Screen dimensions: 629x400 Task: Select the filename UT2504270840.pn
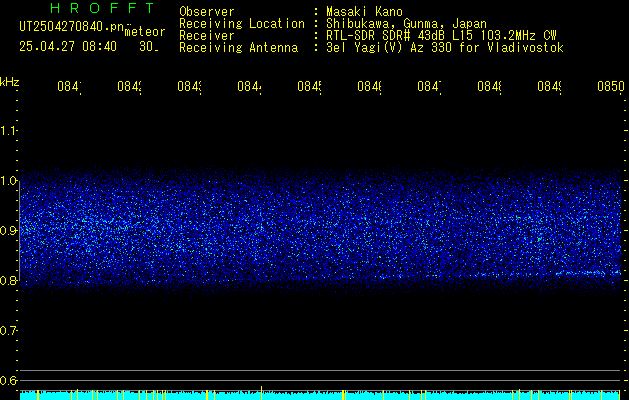pyautogui.click(x=72, y=27)
